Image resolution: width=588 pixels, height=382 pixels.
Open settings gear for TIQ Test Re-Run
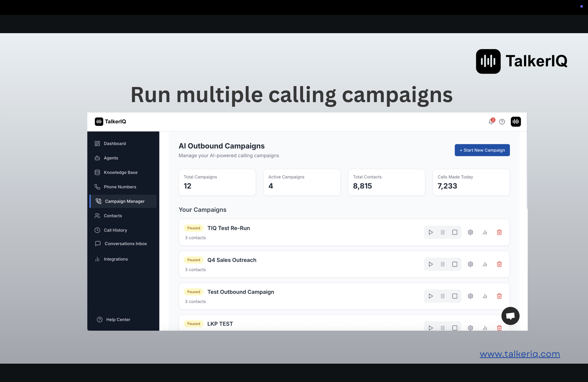470,232
